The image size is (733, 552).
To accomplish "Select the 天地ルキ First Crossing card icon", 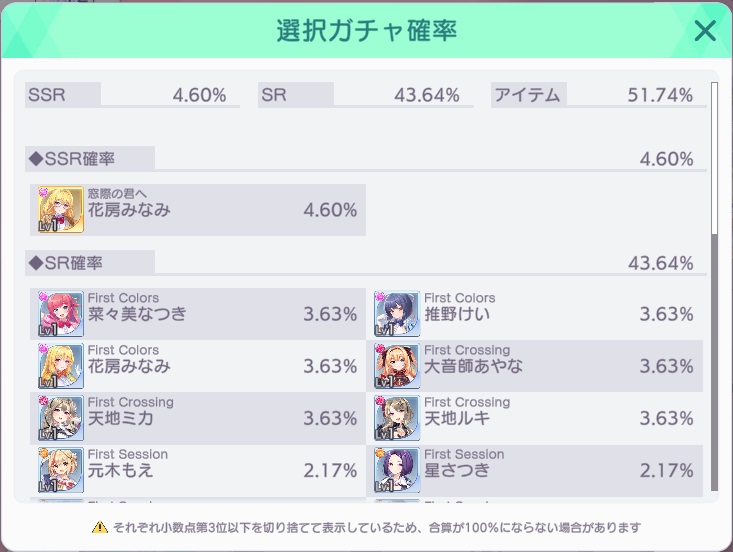I will 397,418.
